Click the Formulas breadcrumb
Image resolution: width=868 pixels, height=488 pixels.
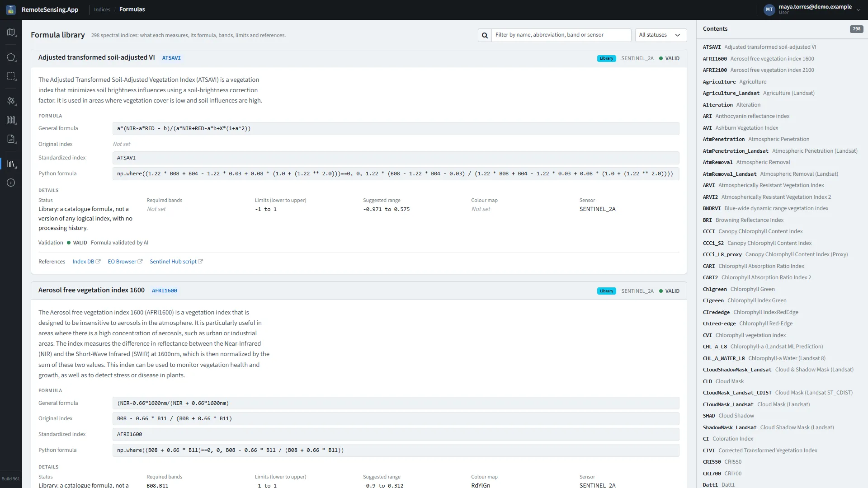(132, 9)
